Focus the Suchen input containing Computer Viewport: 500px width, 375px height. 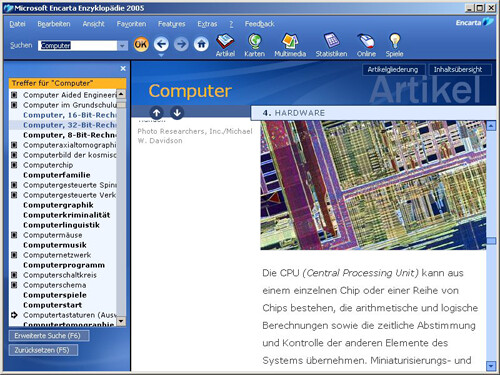[77, 45]
